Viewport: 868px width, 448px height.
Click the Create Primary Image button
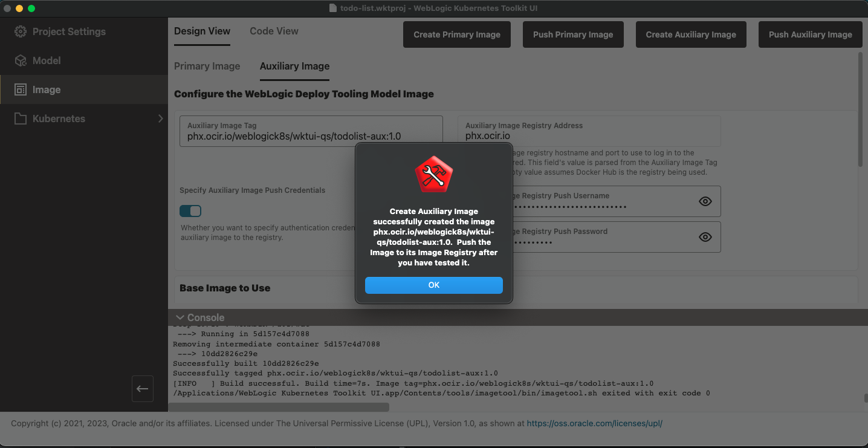[x=457, y=34]
